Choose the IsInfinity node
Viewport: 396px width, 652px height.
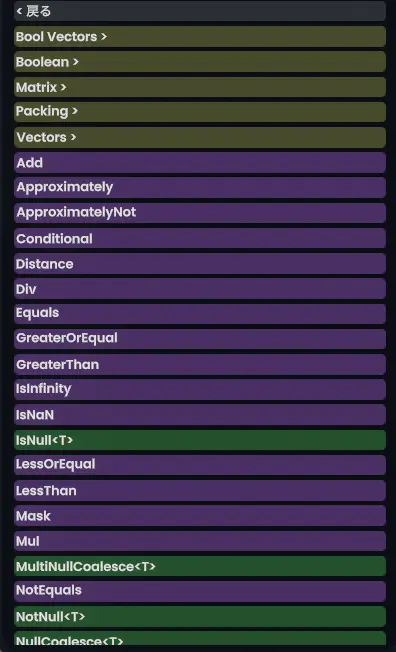200,390
